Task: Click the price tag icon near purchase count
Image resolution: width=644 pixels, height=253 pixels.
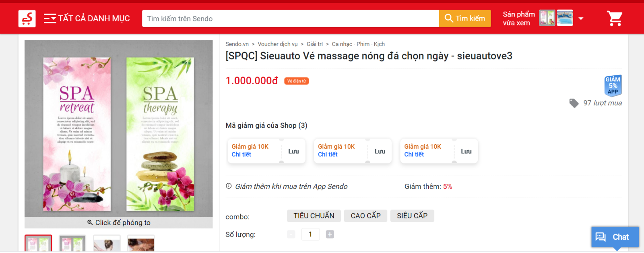Action: (x=574, y=103)
